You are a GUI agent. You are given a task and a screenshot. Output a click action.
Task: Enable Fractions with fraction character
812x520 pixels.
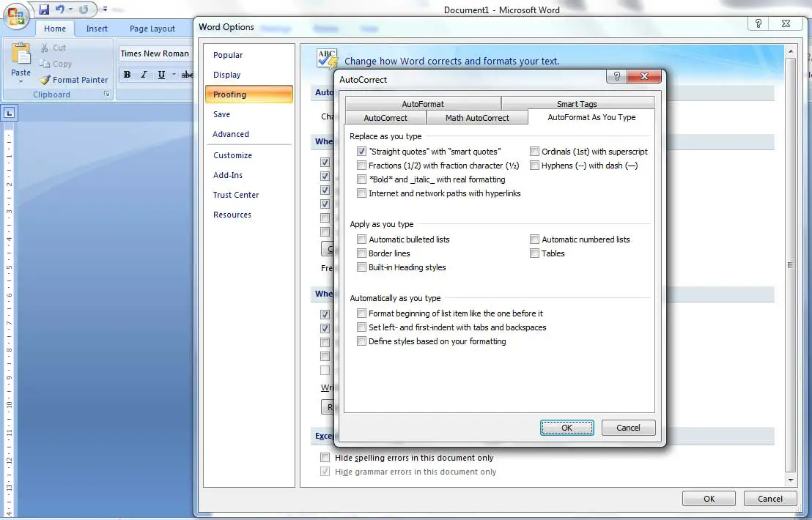point(361,166)
